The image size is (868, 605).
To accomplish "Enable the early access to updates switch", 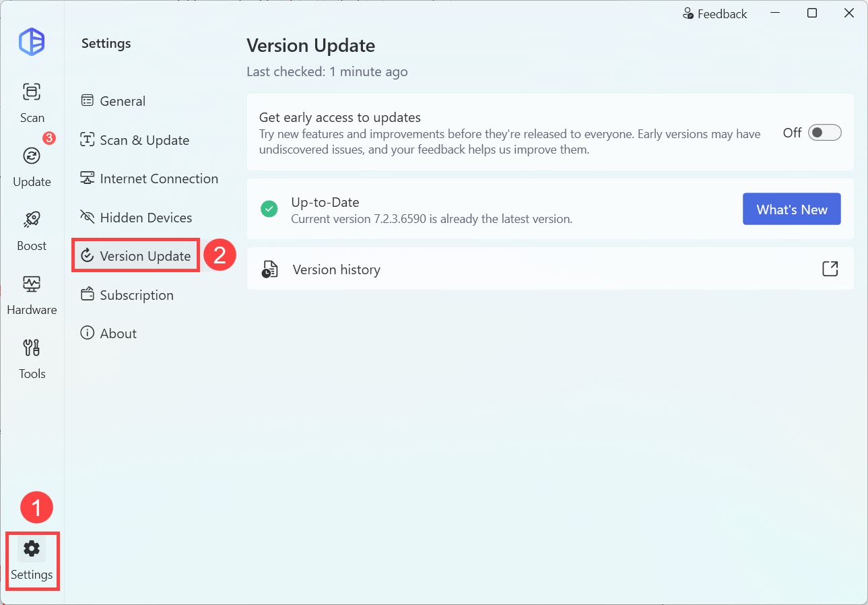I will tap(825, 133).
